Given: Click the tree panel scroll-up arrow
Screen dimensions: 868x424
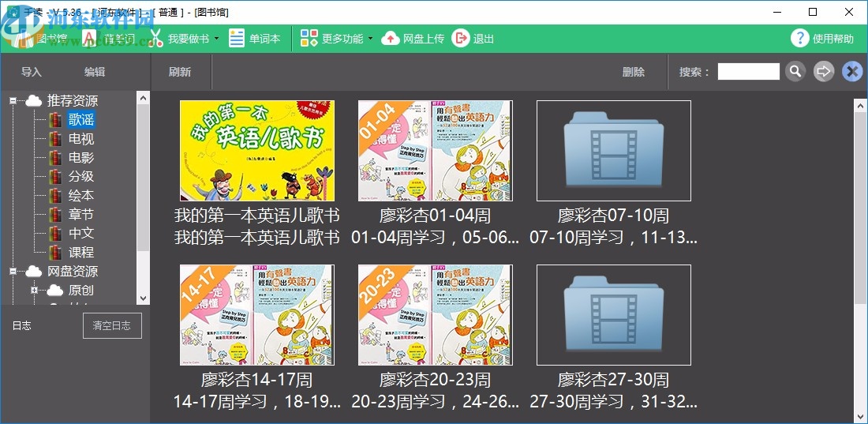Looking at the screenshot, I should (x=144, y=98).
